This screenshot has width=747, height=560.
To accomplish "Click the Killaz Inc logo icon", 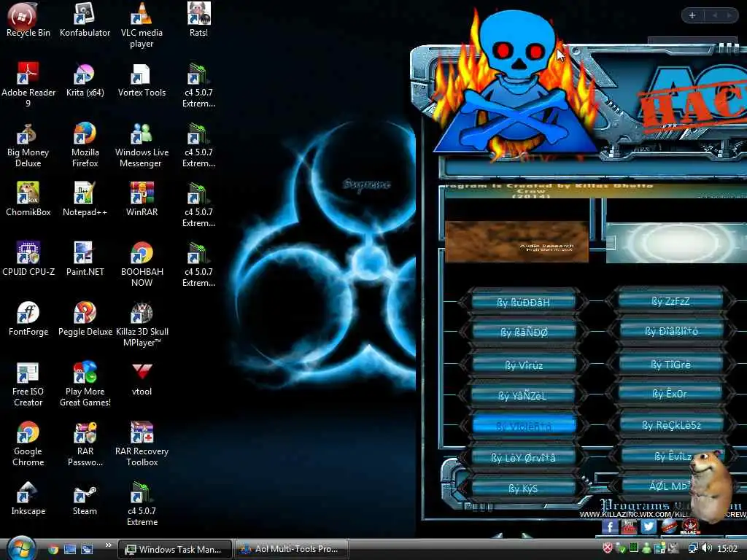I will click(x=690, y=527).
